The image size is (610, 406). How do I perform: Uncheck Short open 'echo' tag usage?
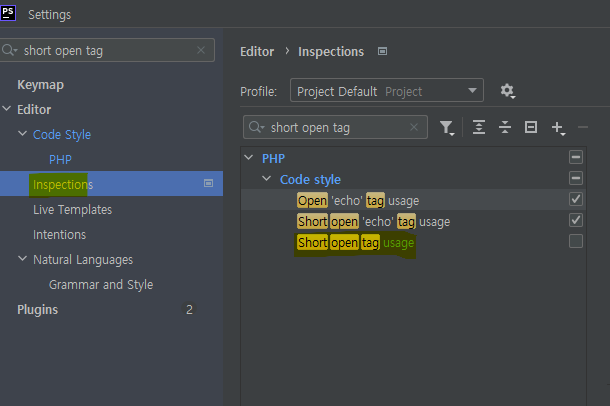(576, 220)
